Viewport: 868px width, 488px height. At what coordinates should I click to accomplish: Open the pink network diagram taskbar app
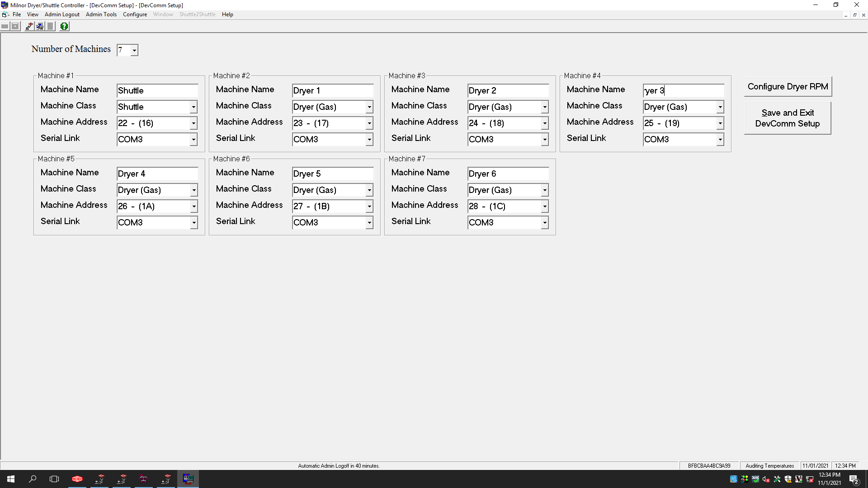pos(143,479)
